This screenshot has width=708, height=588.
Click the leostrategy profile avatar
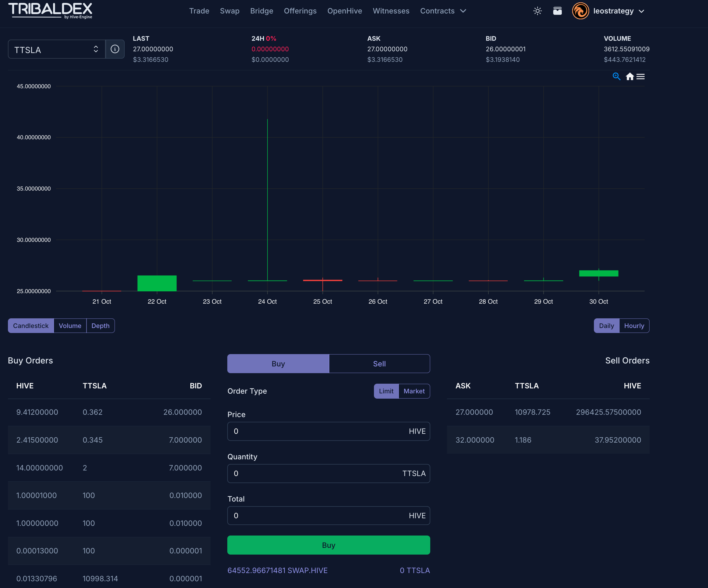click(580, 11)
